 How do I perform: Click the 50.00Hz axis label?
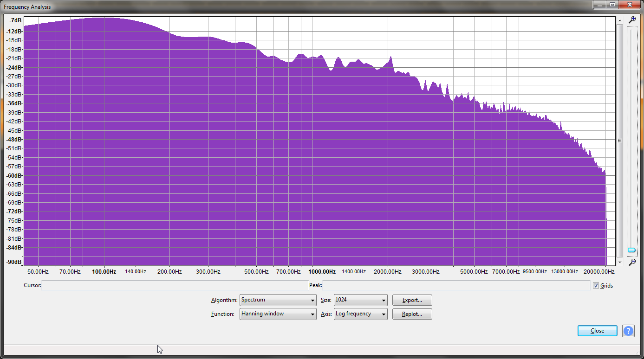[38, 272]
